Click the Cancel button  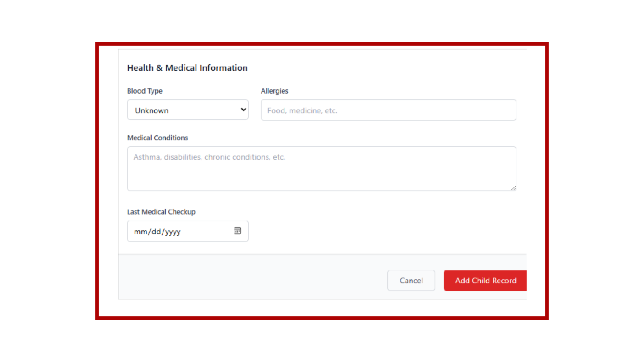click(411, 281)
